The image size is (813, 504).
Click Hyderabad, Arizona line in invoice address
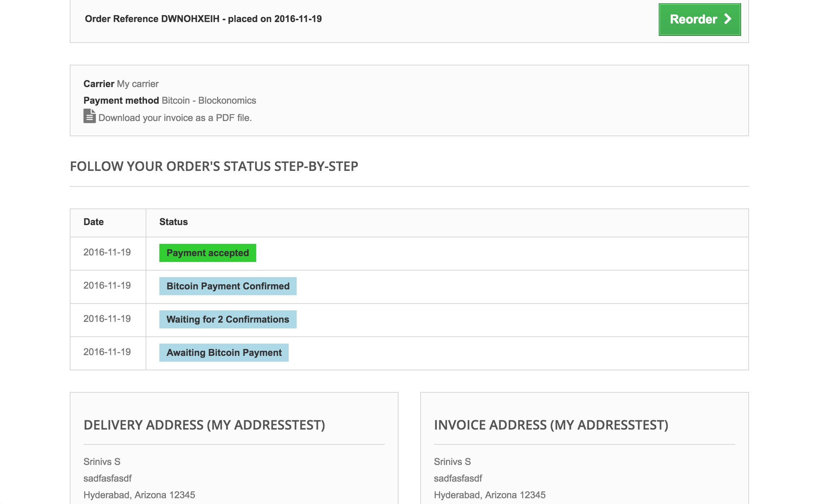tap(490, 495)
